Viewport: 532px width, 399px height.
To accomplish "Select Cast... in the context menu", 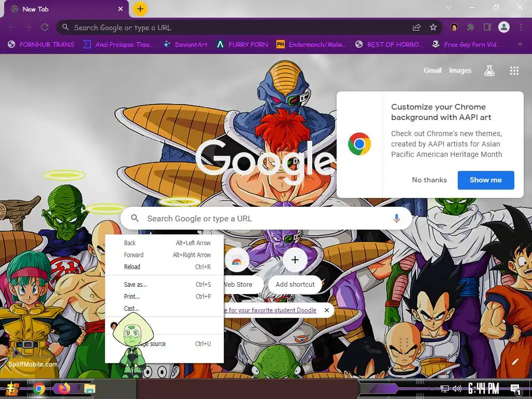I will click(164, 309).
